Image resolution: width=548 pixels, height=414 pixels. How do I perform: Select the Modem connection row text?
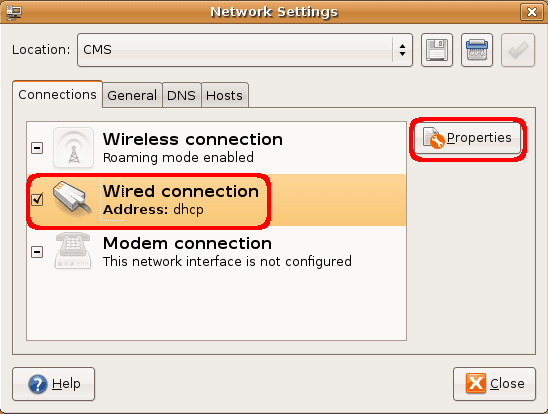pyautogui.click(x=227, y=252)
